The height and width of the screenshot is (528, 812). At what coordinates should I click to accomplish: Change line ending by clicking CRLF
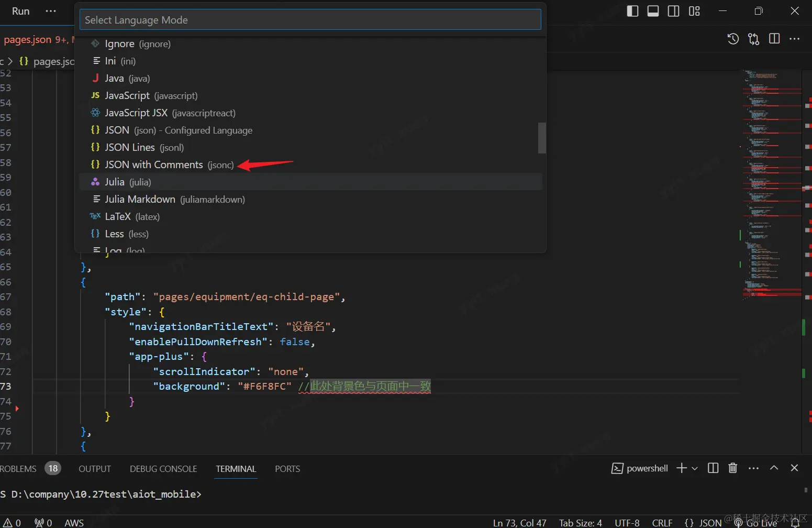[662, 522]
